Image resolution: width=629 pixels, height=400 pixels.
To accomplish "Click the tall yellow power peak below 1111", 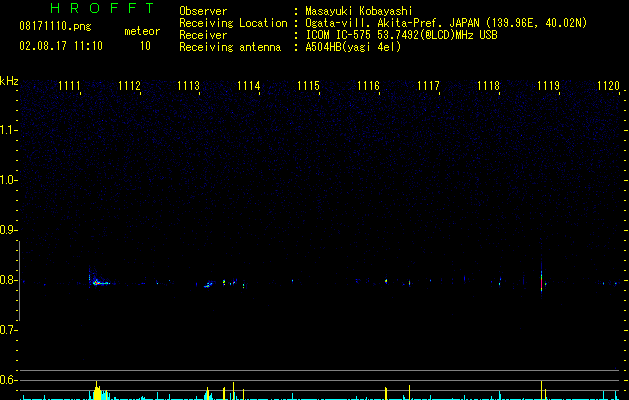I will (97, 390).
